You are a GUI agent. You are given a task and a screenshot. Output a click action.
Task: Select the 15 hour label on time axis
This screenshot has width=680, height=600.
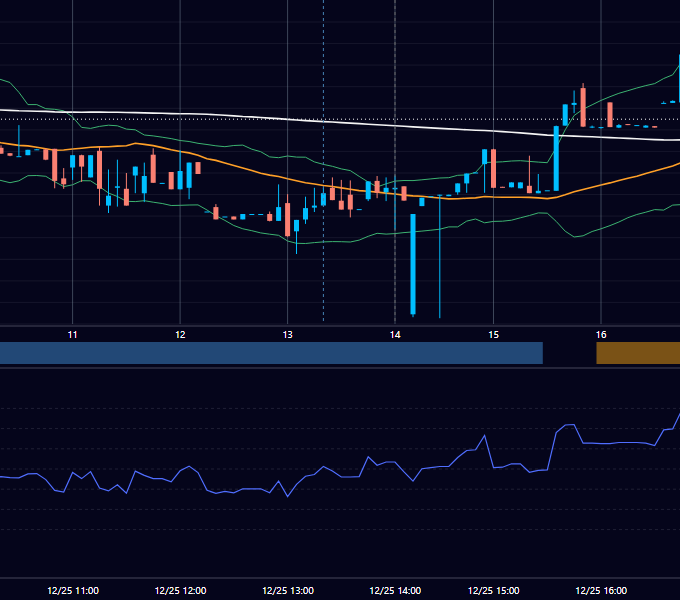click(x=494, y=335)
